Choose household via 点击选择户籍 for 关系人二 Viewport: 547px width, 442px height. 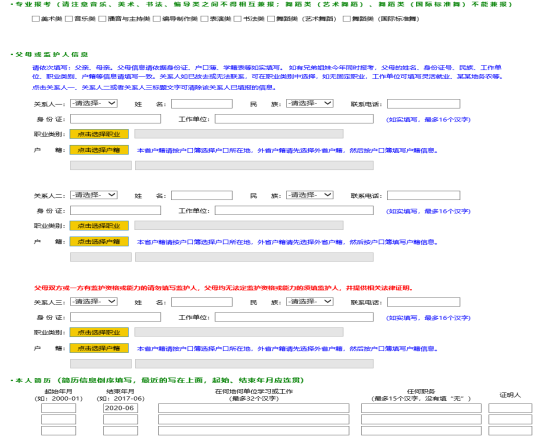point(99,241)
